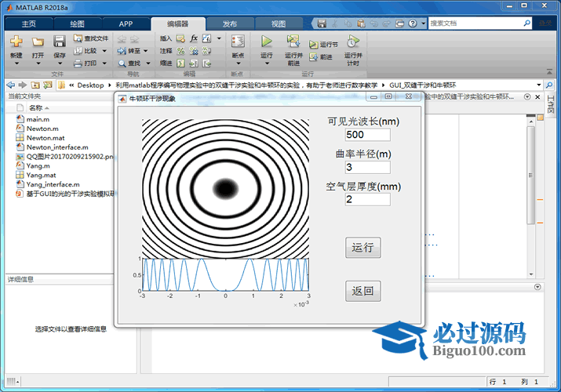Screen dimensions: 561x392
Task: Select Newton.mat in file list
Action: 46,138
